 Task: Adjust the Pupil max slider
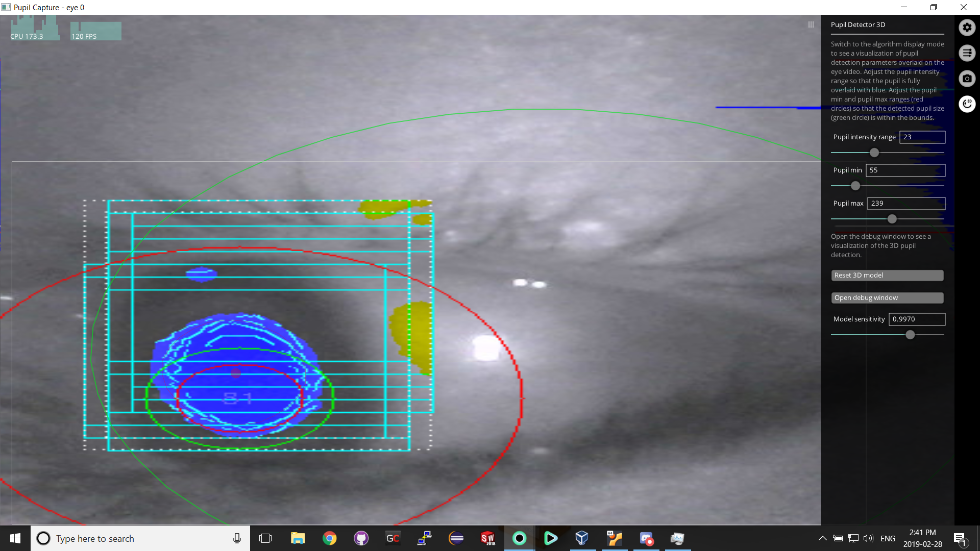[x=892, y=219]
